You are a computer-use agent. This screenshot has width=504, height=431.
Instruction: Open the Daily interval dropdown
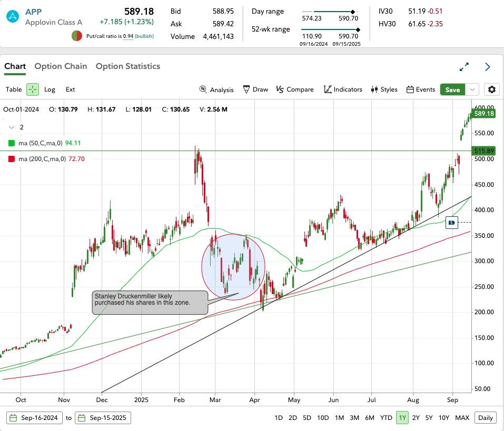[x=485, y=417]
